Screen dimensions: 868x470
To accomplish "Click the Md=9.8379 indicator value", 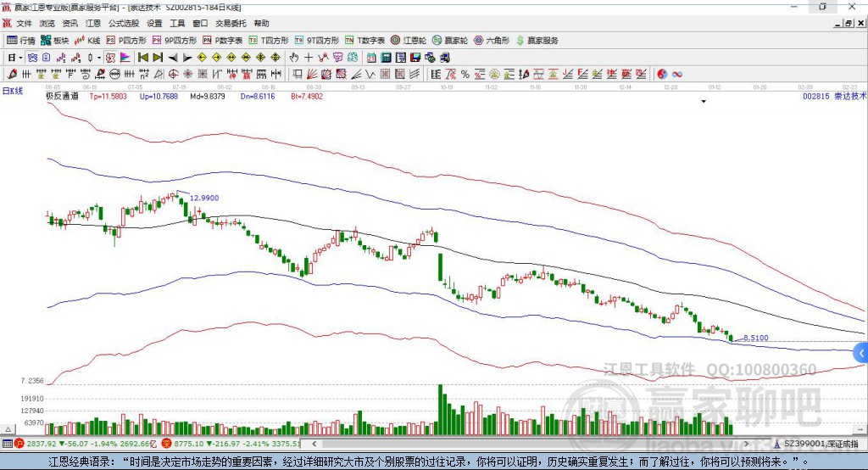I will pos(208,97).
